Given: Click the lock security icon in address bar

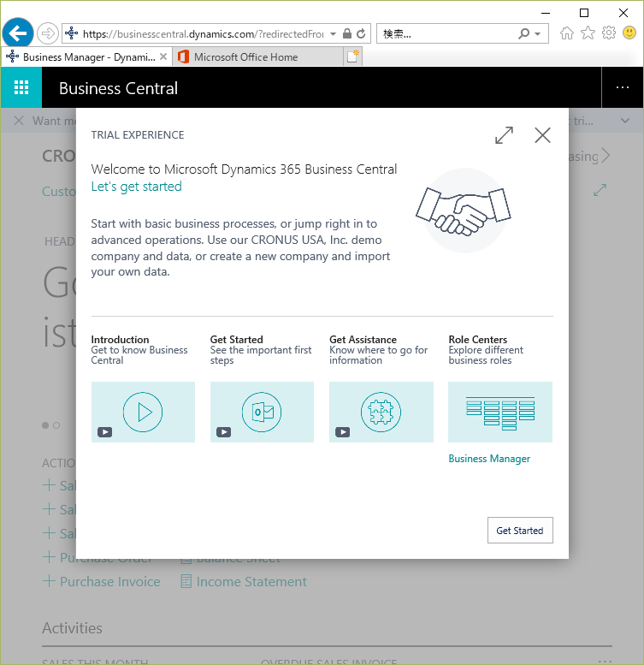Looking at the screenshot, I should [347, 33].
